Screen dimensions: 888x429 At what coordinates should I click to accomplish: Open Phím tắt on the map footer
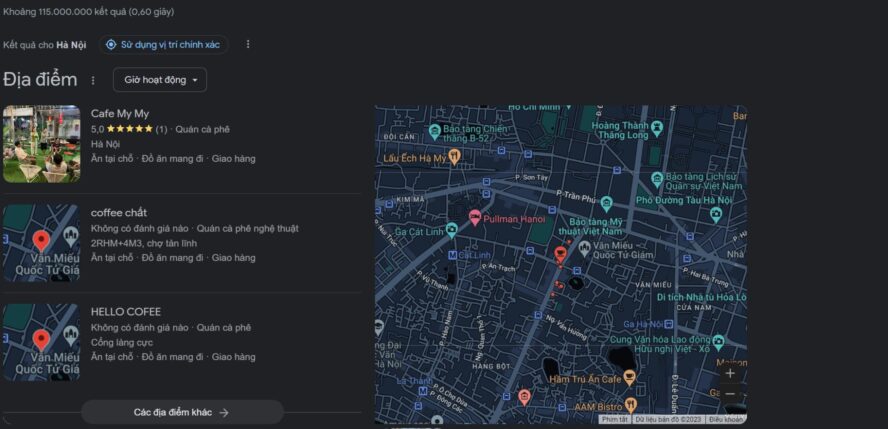614,419
